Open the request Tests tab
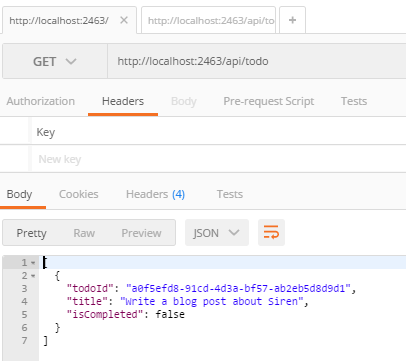Screen dimensions: 406x361 [x=354, y=101]
